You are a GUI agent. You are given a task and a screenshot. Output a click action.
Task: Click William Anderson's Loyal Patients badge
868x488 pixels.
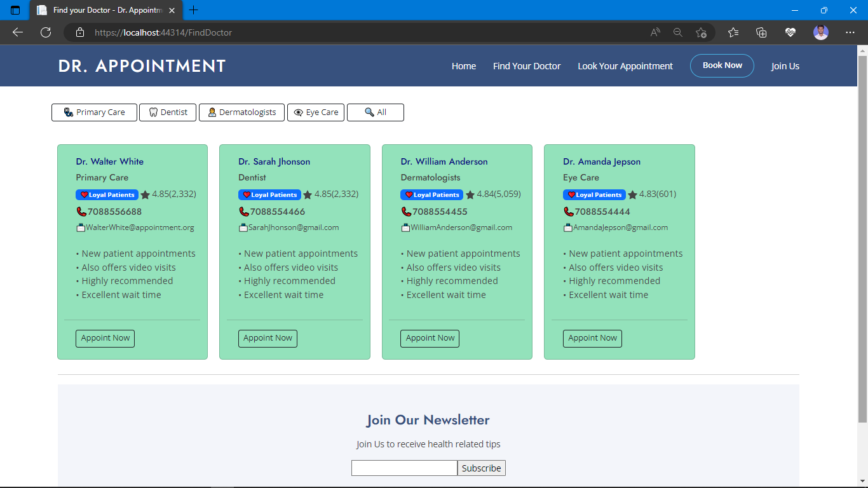[x=431, y=195]
